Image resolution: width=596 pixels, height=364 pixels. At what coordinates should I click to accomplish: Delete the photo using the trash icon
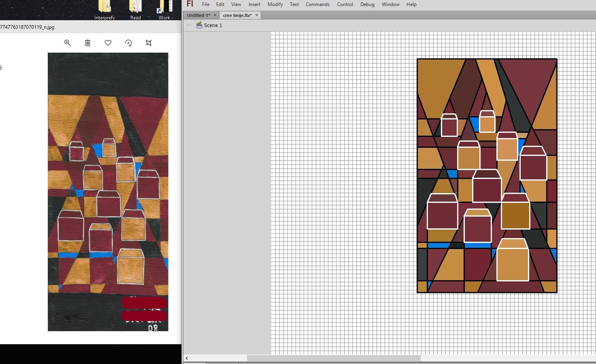coord(87,43)
